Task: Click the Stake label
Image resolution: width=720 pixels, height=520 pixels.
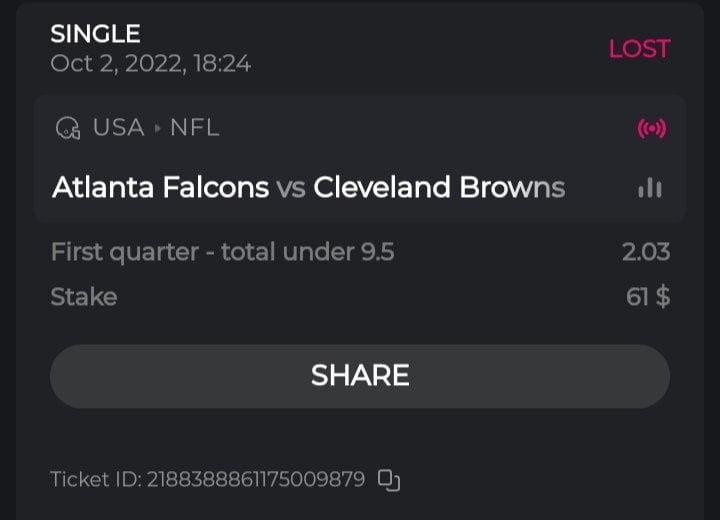Action: pyautogui.click(x=83, y=297)
